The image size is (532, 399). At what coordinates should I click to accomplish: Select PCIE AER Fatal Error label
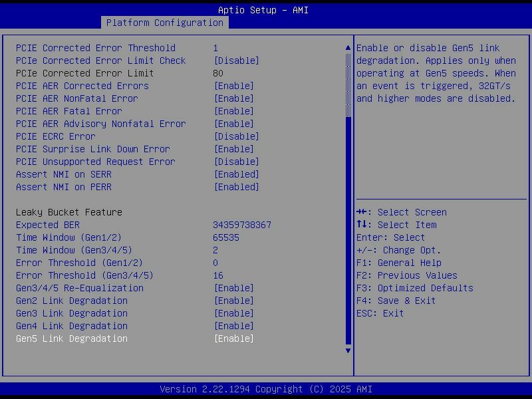tap(69, 111)
